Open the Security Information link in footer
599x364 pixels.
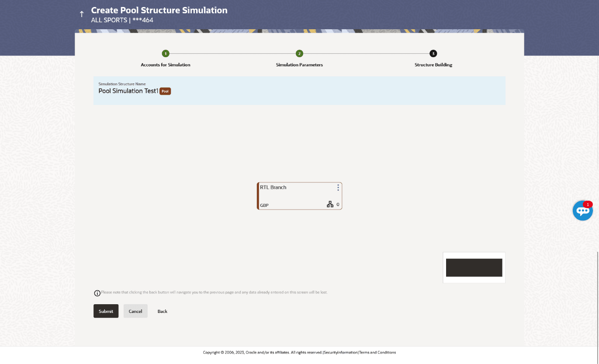341,352
